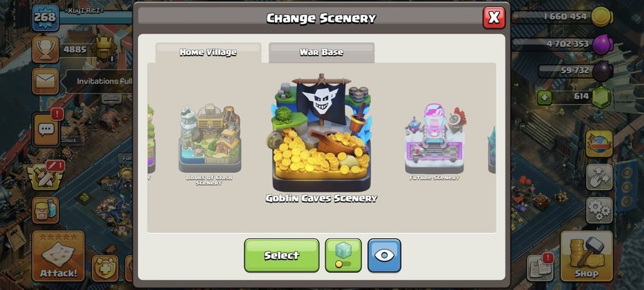Tap the Attack! map button
This screenshot has height=290, width=644.
point(58,256)
